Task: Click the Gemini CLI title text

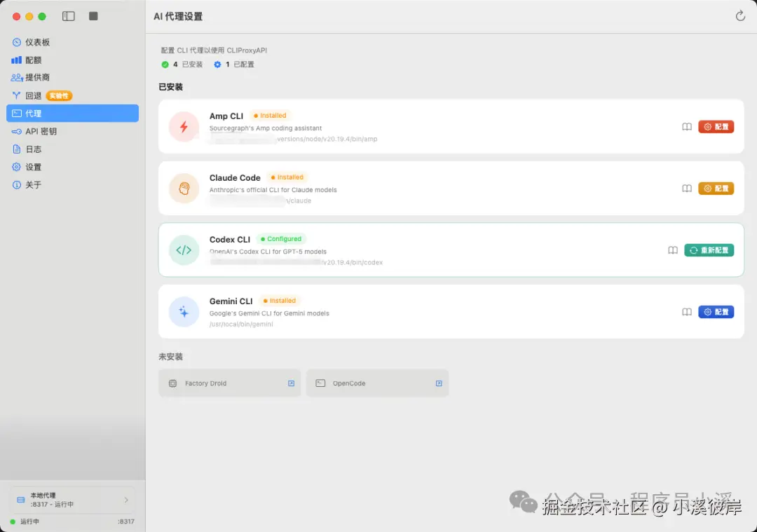Action: (x=231, y=301)
